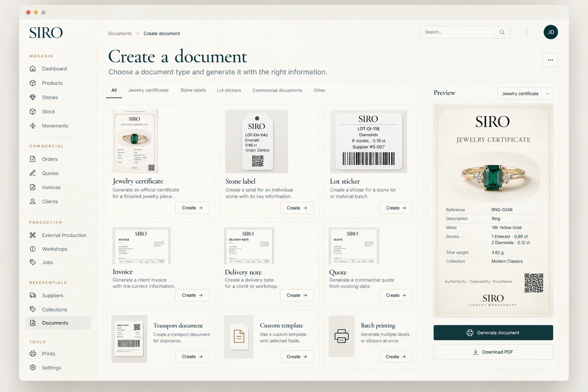Switch to the Jewelry certificates tab
Screen dimensions: 588x392
149,90
